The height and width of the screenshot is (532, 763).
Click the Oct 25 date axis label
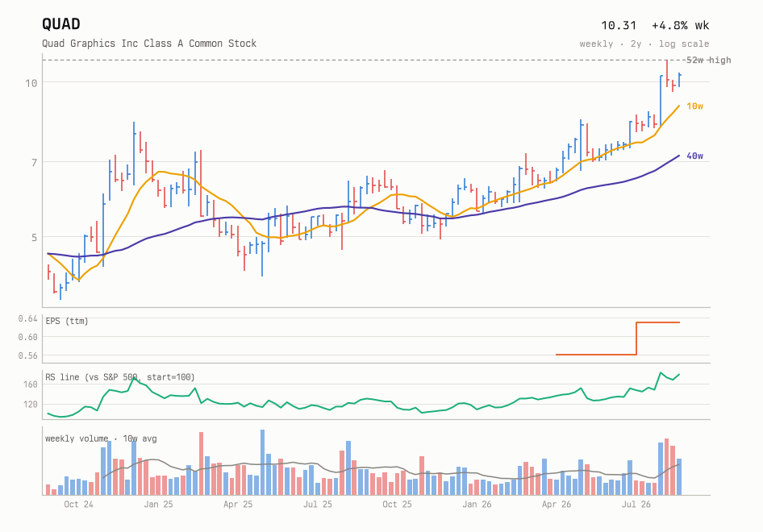tap(397, 505)
